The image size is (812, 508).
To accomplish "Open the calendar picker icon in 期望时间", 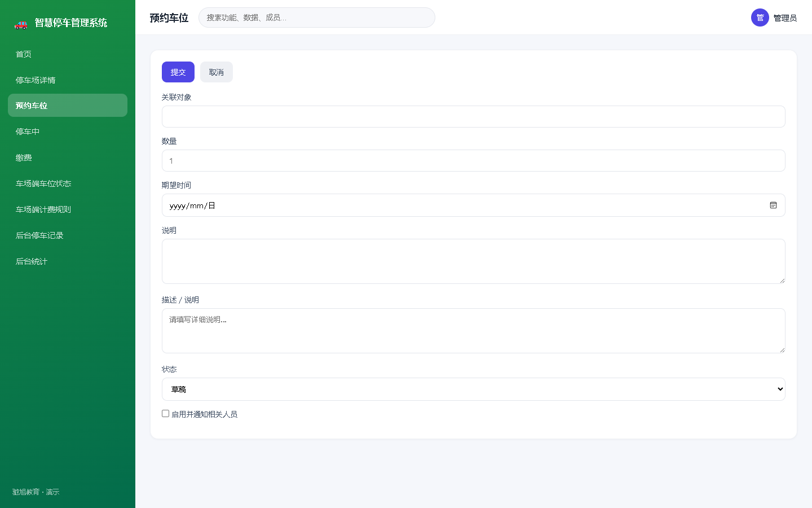I will [x=773, y=205].
